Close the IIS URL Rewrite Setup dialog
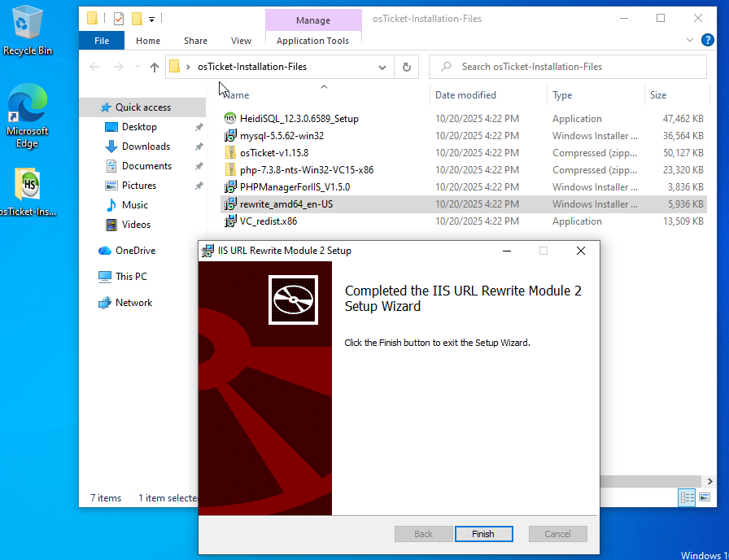Screen dimensions: 729x560 581,252
